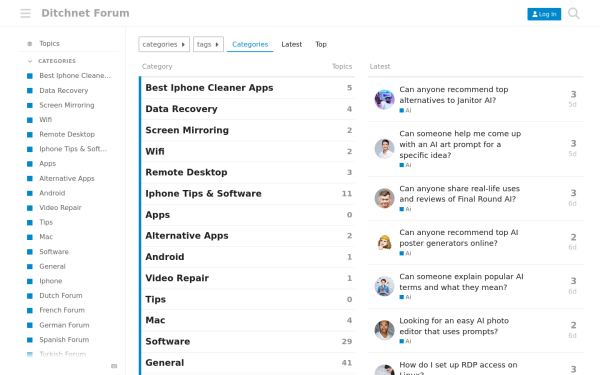This screenshot has width=600, height=375.
Task: Open the tags dropdown filter
Action: [208, 44]
